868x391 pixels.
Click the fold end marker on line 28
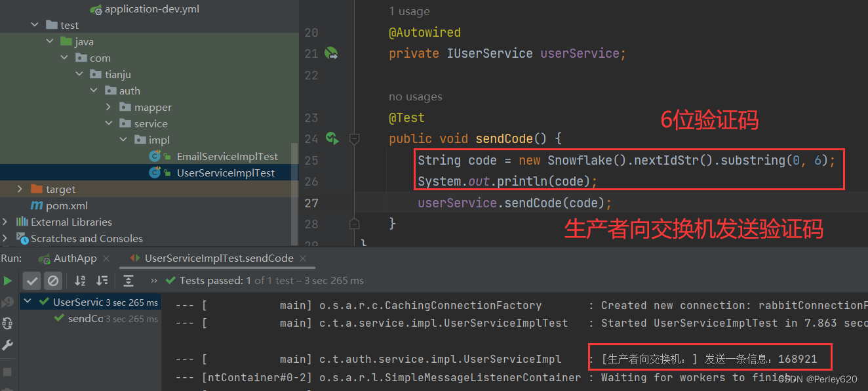pyautogui.click(x=354, y=224)
